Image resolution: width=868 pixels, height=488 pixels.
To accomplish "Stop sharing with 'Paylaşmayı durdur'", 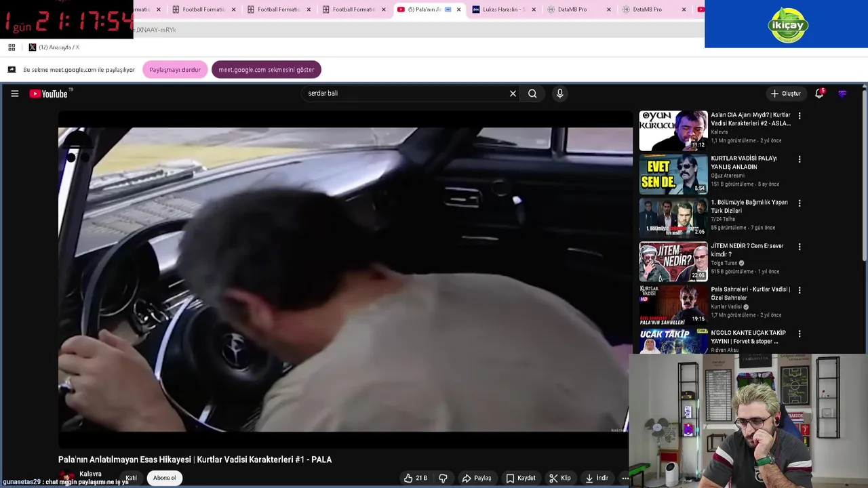I will coord(175,70).
